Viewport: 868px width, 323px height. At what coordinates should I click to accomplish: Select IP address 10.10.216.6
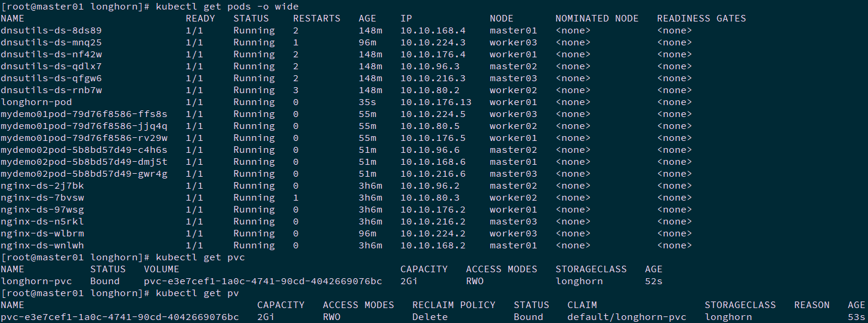(433, 174)
